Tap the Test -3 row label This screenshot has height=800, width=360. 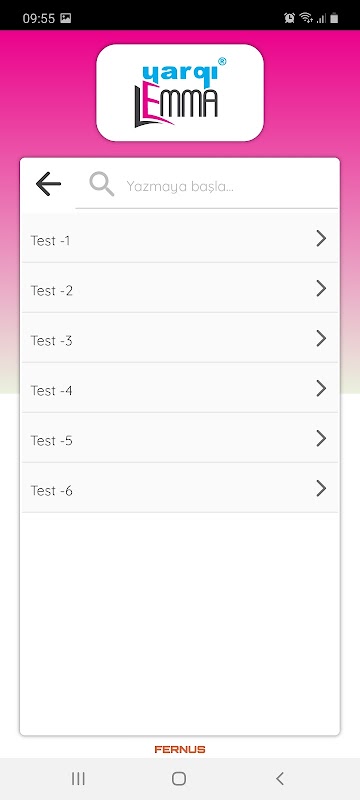click(52, 341)
